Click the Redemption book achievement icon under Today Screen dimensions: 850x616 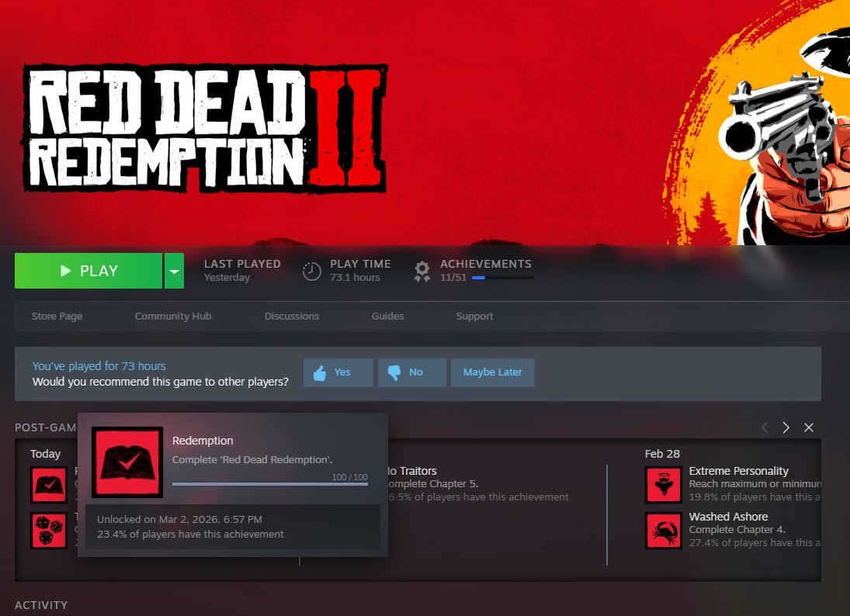tap(49, 485)
